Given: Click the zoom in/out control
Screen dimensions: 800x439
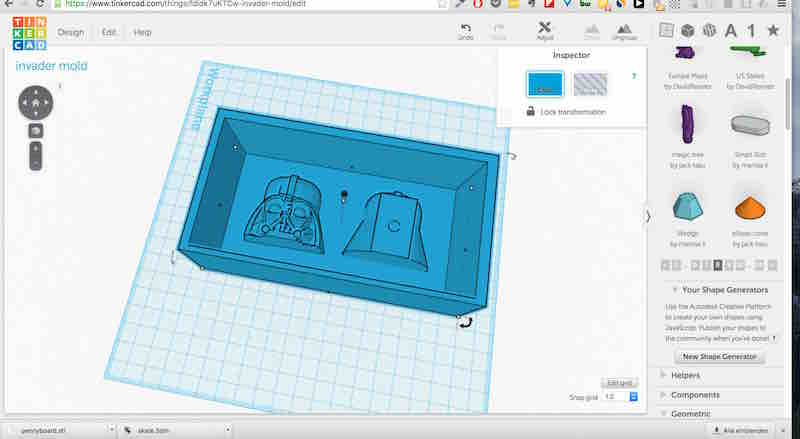Looking at the screenshot, I should pyautogui.click(x=36, y=156).
